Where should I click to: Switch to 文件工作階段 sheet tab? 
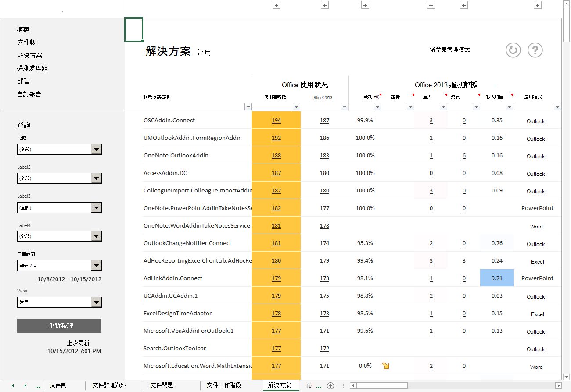224,385
